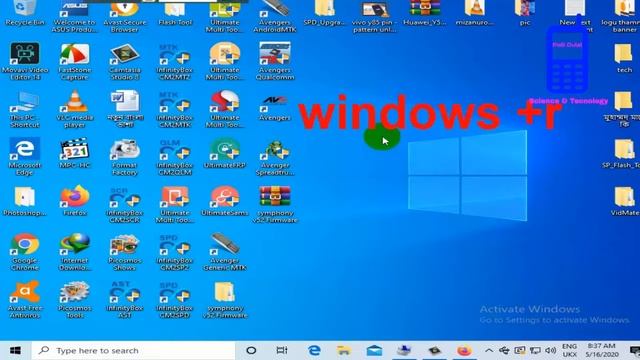The image size is (640, 360).
Task: Select the Avast Free Antivirus icon
Action: (24, 299)
